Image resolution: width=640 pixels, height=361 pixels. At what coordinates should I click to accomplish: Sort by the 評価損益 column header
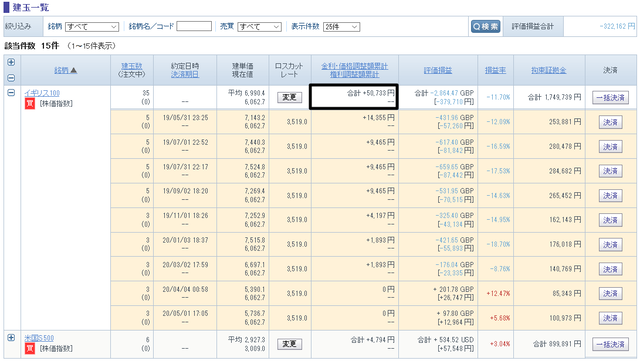click(x=438, y=70)
